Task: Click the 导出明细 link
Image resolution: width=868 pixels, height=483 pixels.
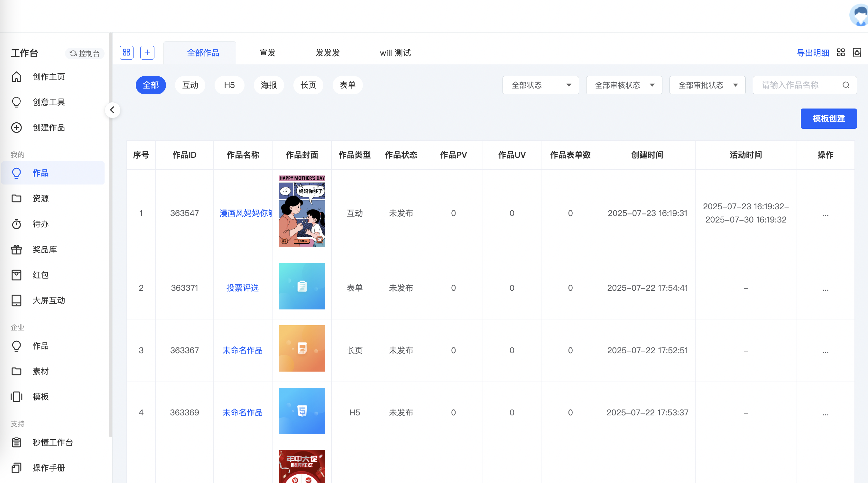Action: point(812,53)
